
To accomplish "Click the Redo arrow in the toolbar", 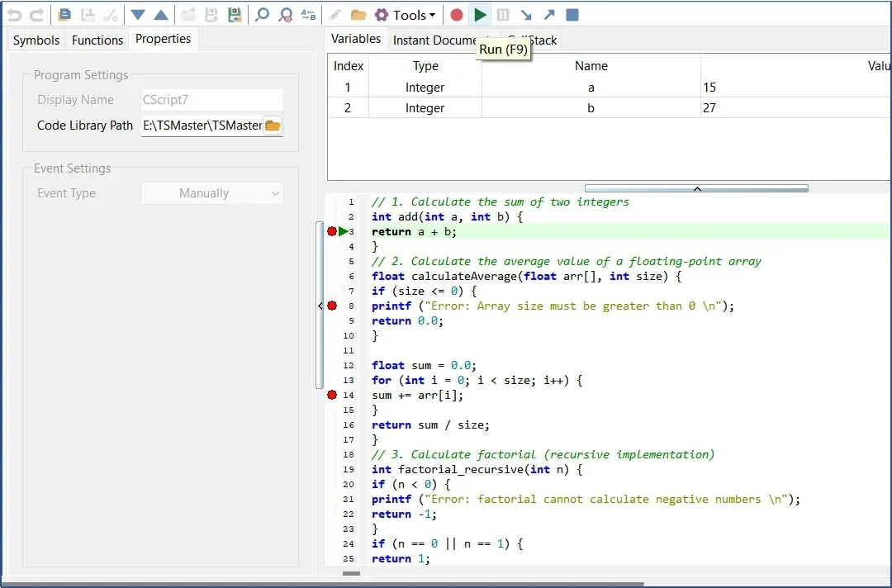I will coord(37,16).
